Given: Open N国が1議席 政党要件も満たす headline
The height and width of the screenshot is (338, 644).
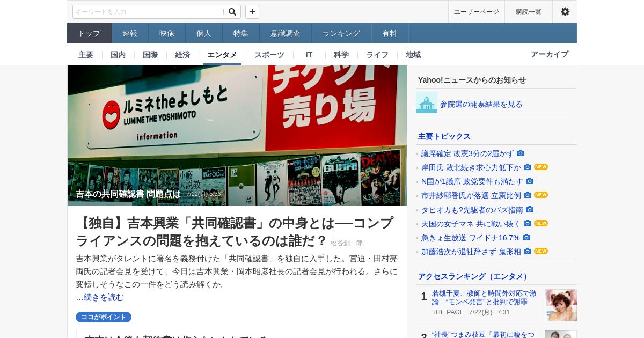Looking at the screenshot, I should (x=472, y=181).
